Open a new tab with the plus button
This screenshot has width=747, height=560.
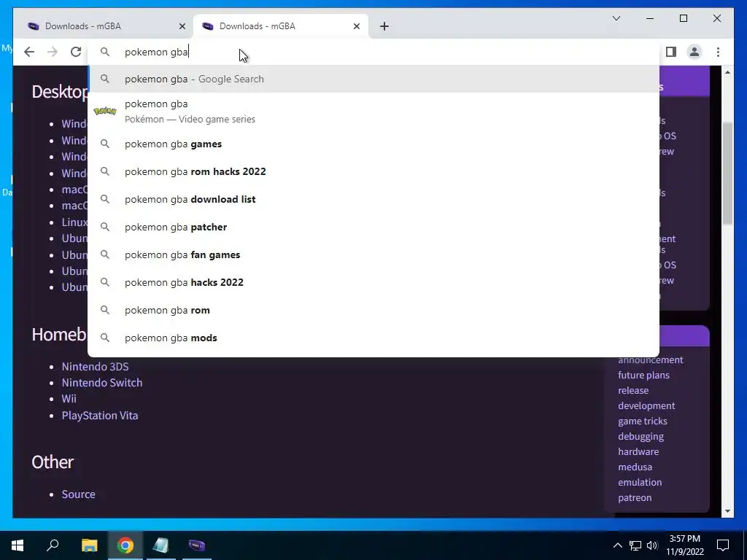coord(384,27)
